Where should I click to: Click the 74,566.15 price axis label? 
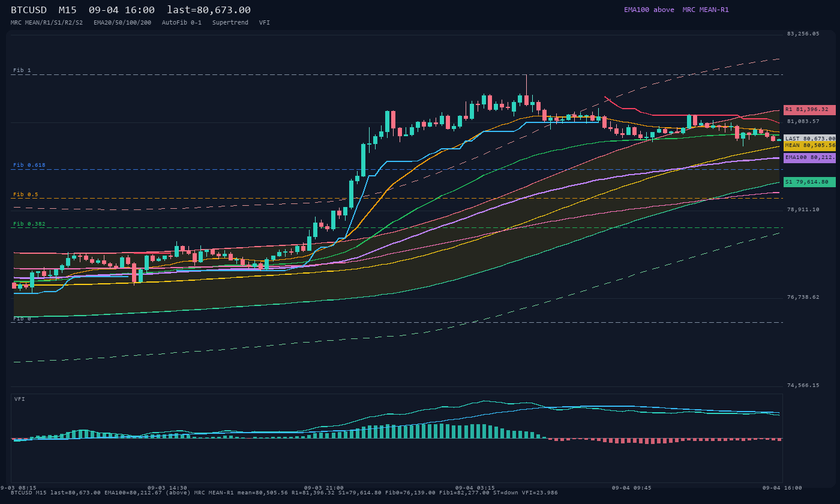(803, 385)
